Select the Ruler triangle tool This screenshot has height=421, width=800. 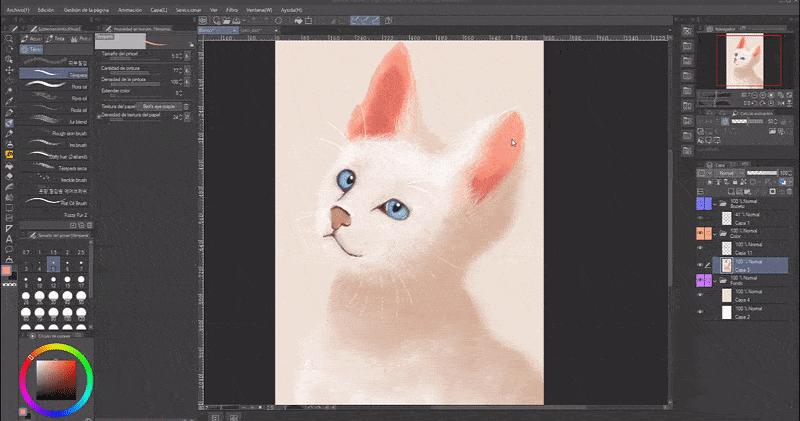click(x=9, y=229)
